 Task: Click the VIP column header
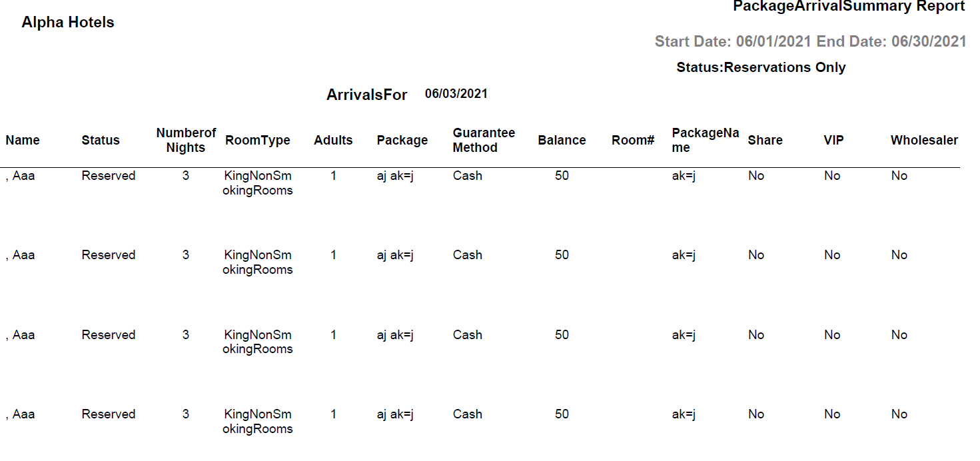[x=833, y=141]
